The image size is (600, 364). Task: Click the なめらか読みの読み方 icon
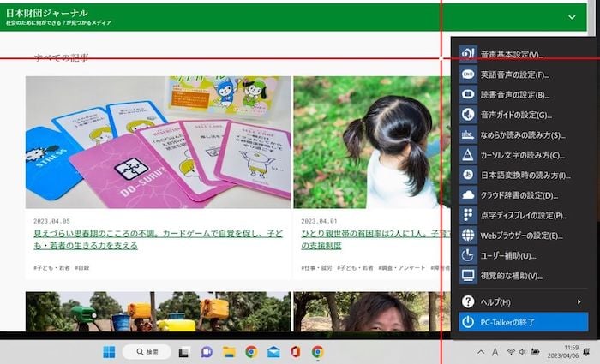(468, 135)
